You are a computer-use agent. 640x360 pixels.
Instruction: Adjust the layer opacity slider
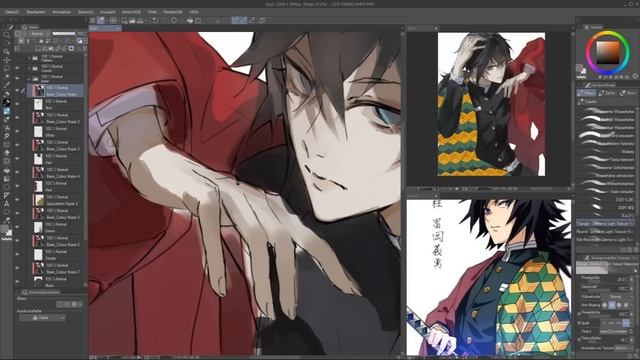[x=64, y=33]
